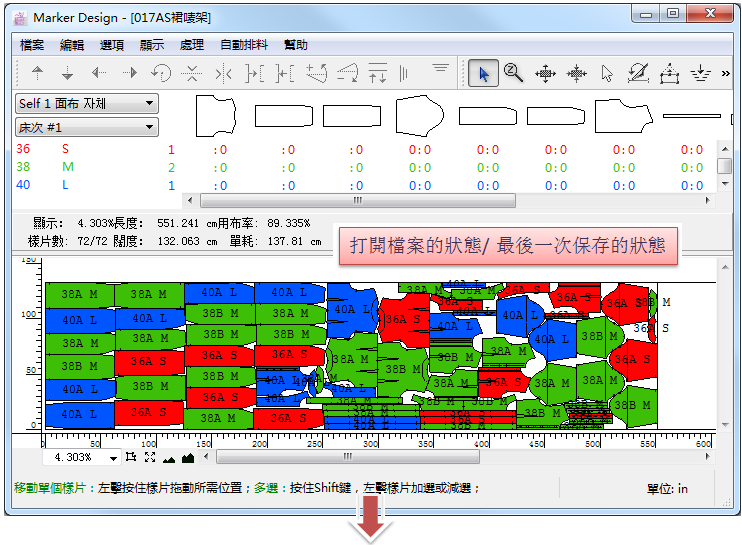Click the rotate piece circular arrow icon
This screenshot has height=545, width=742.
(x=161, y=73)
